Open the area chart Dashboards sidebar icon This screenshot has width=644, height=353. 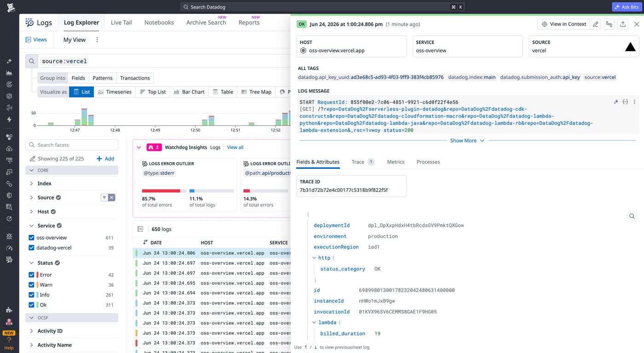click(9, 73)
